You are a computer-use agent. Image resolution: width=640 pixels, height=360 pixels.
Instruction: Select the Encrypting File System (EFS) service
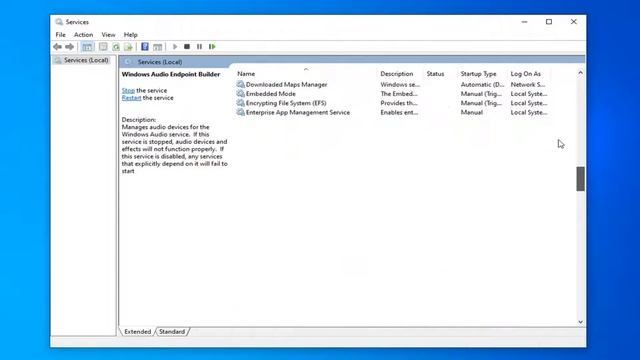tap(286, 103)
